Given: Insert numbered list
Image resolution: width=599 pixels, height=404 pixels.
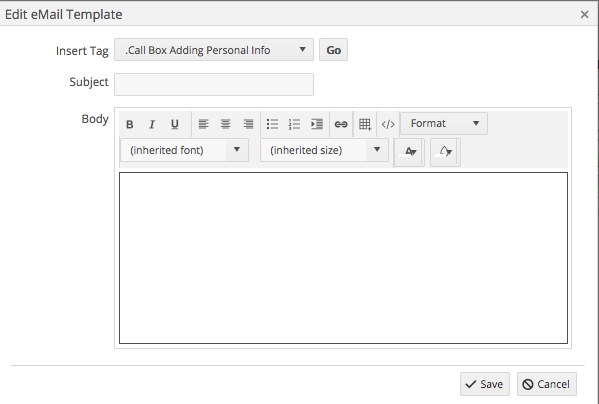Looking at the screenshot, I should [294, 124].
